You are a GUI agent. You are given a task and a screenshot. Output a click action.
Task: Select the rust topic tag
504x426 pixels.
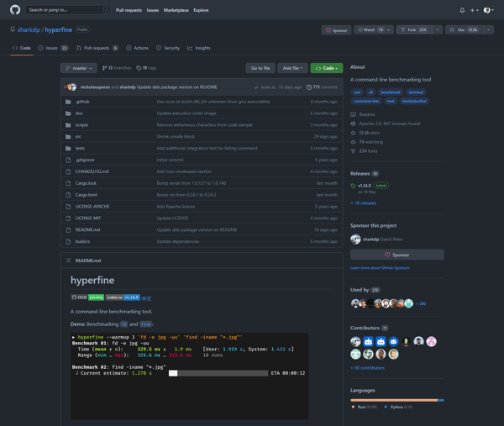pos(357,92)
